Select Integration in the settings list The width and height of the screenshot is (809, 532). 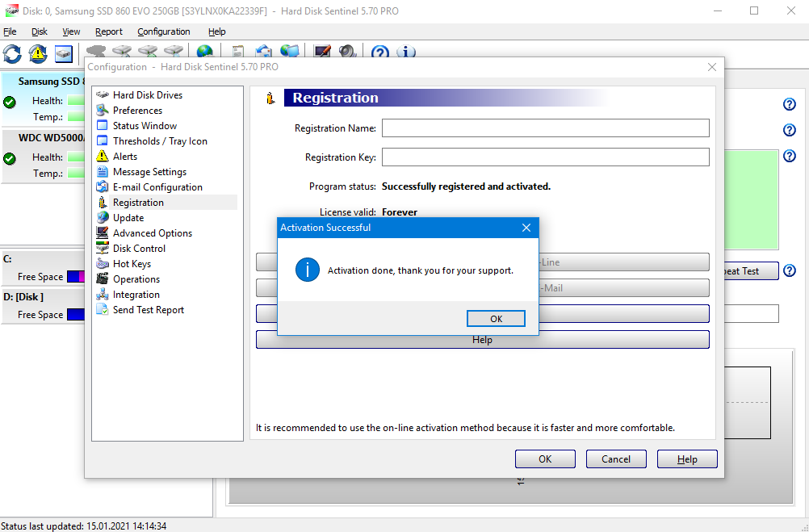coord(136,295)
